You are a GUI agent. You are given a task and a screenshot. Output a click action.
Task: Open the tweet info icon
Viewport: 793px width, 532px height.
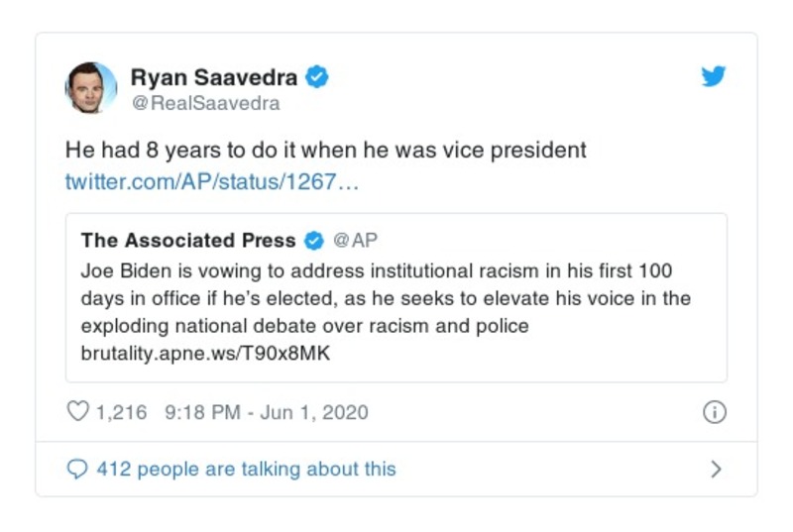(x=714, y=413)
